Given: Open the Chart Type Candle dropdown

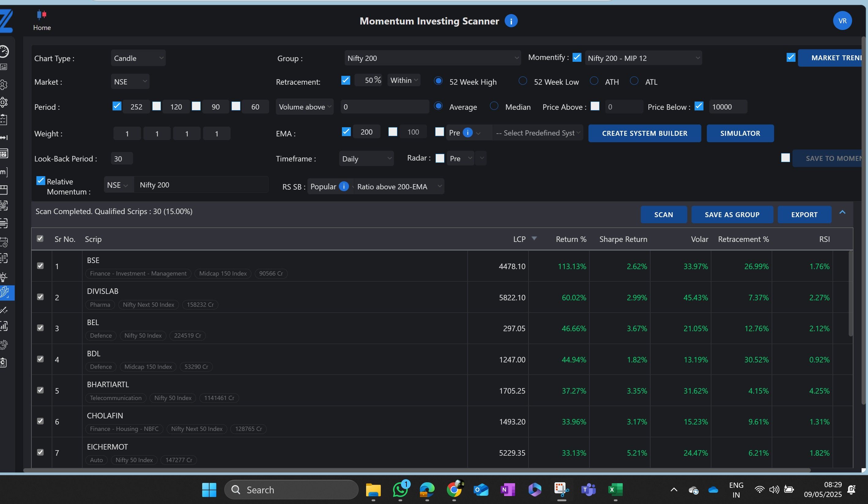Looking at the screenshot, I should click(138, 58).
